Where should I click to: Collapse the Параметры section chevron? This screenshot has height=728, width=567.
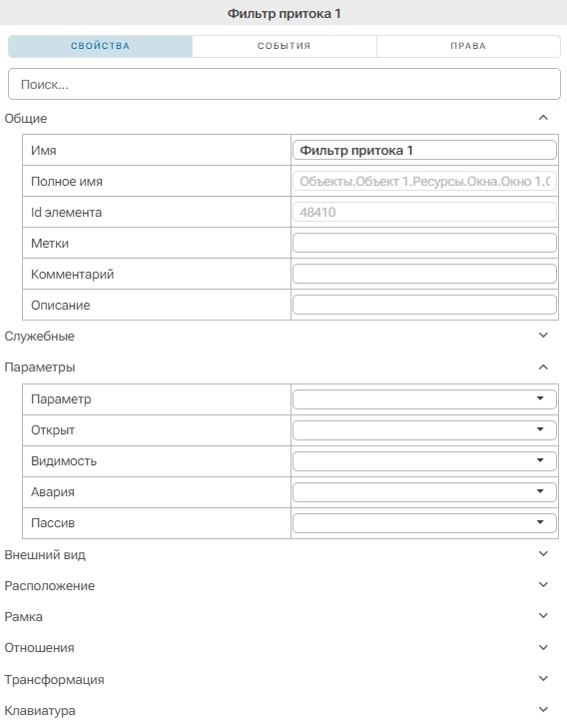click(543, 367)
